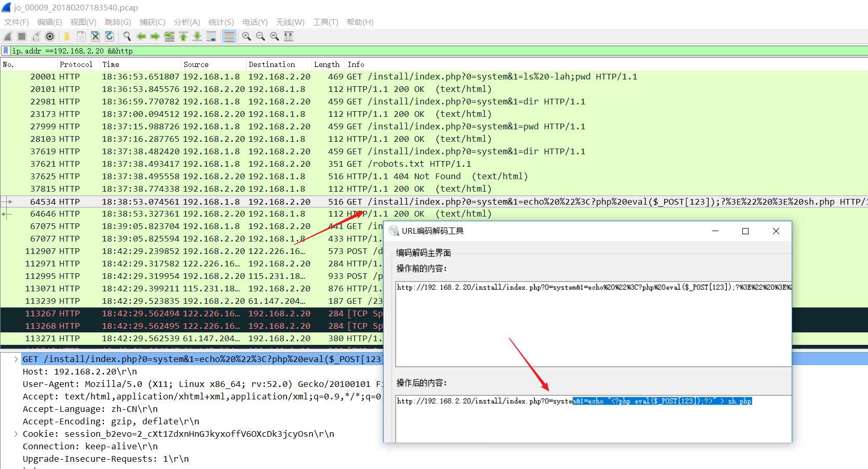Screen dimensions: 868x469
Task: Click the display filter bookmark icon
Action: 6,51
